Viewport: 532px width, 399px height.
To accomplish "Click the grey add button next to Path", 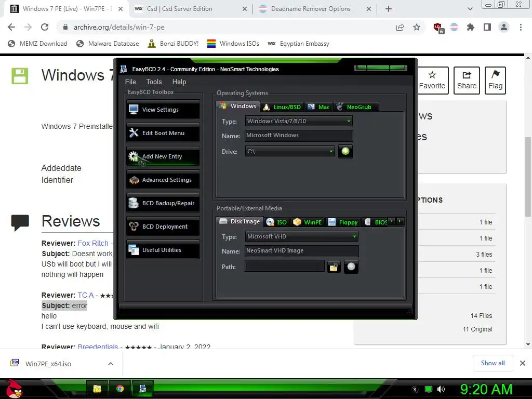I will (x=351, y=267).
